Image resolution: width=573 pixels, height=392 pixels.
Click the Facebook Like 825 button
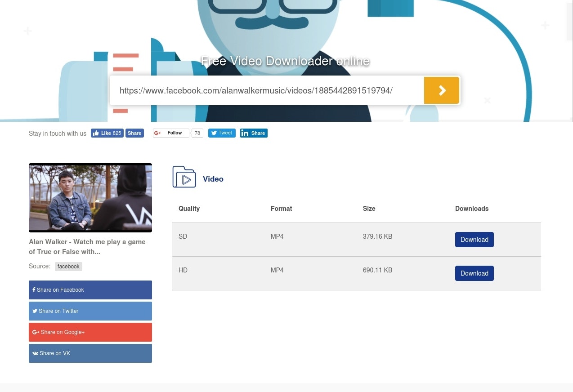tap(107, 133)
